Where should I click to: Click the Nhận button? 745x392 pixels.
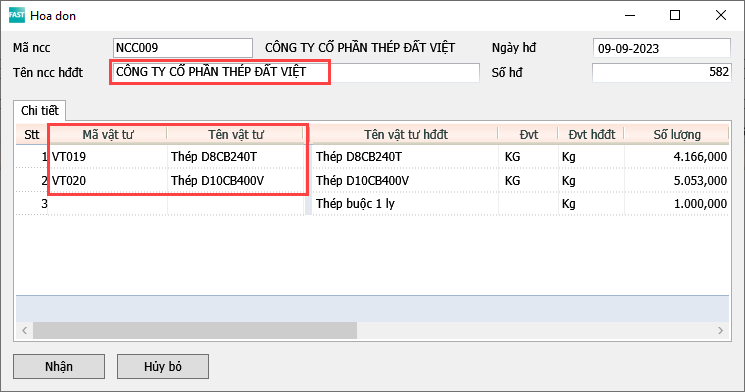click(59, 366)
